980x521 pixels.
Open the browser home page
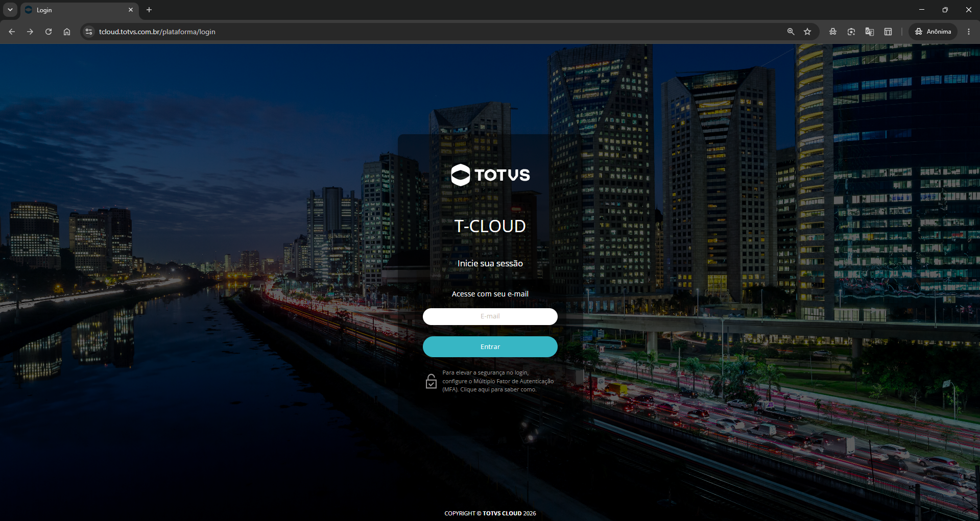67,32
